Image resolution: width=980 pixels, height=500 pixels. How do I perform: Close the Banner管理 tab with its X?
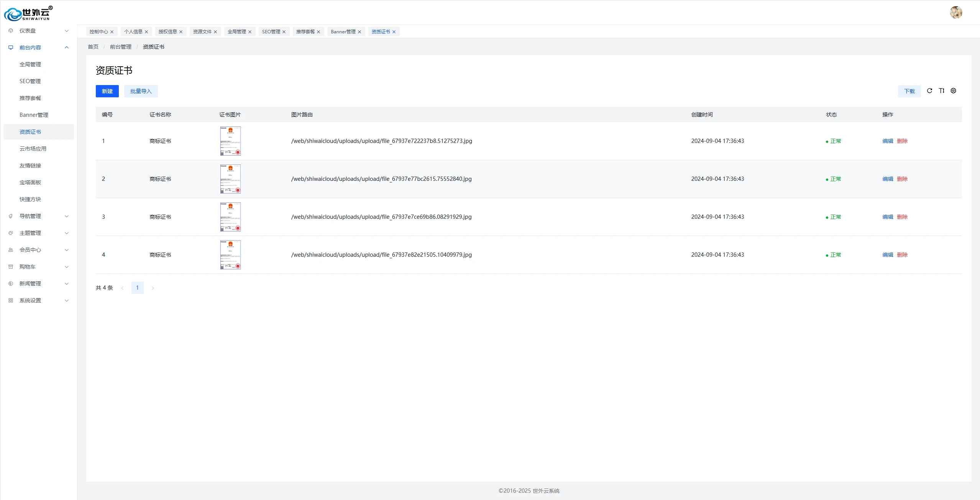pos(359,32)
